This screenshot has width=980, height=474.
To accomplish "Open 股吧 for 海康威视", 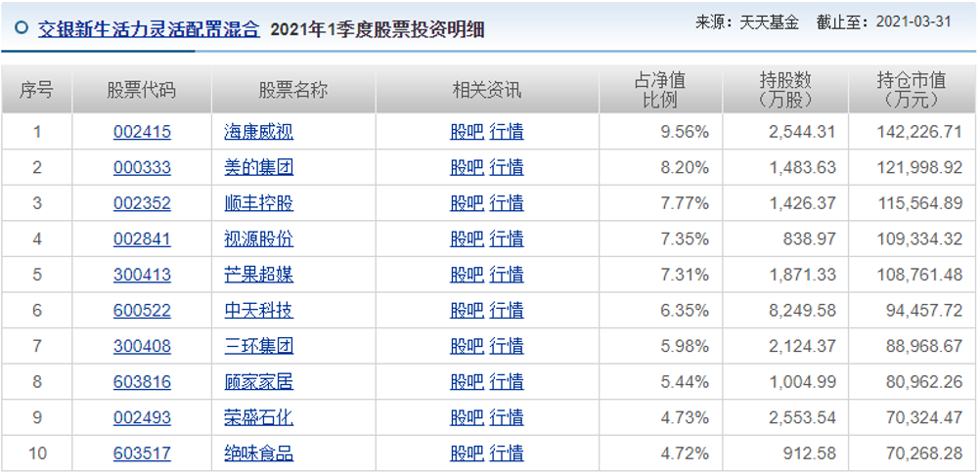I will [467, 132].
